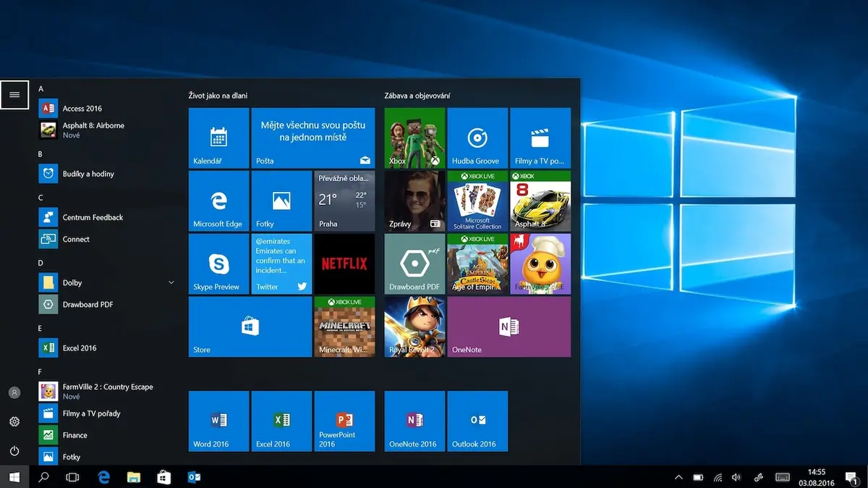The height and width of the screenshot is (488, 868).
Task: Open the power options button
Action: 14,450
